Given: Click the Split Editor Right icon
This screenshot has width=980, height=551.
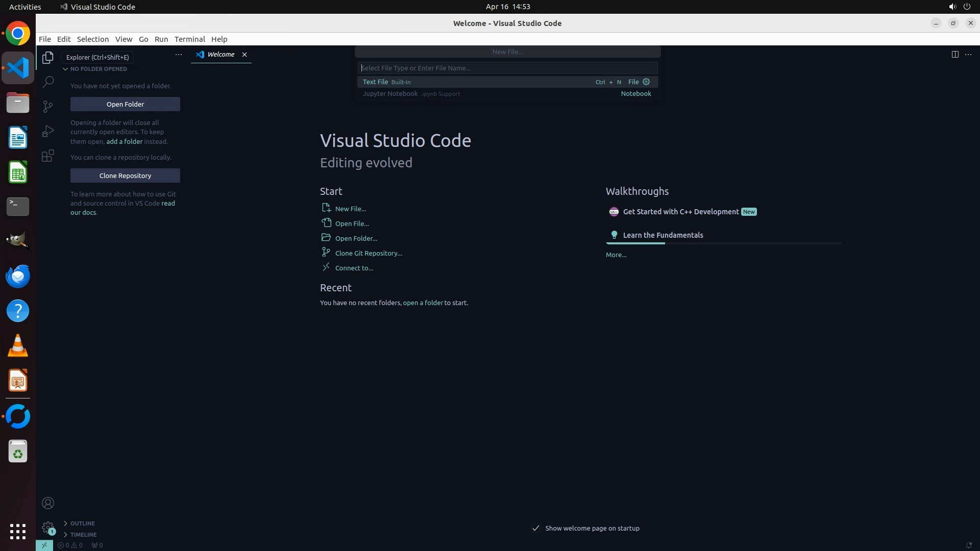Looking at the screenshot, I should [954, 54].
